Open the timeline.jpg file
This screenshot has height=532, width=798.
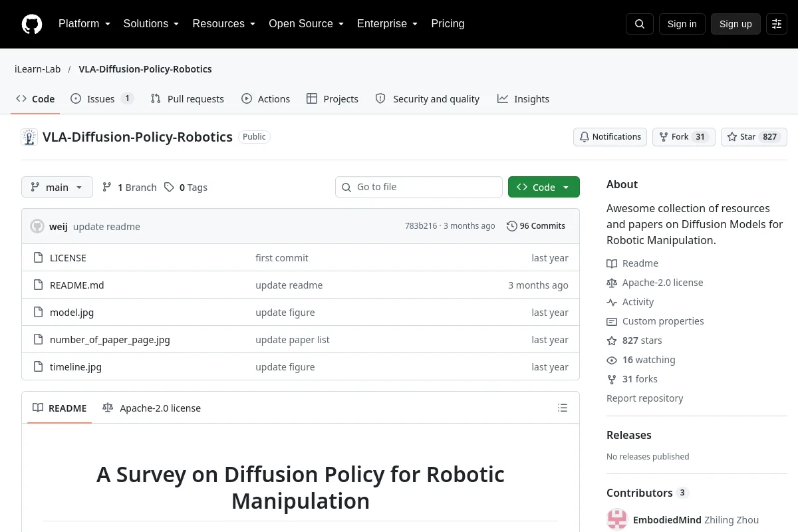pos(76,367)
